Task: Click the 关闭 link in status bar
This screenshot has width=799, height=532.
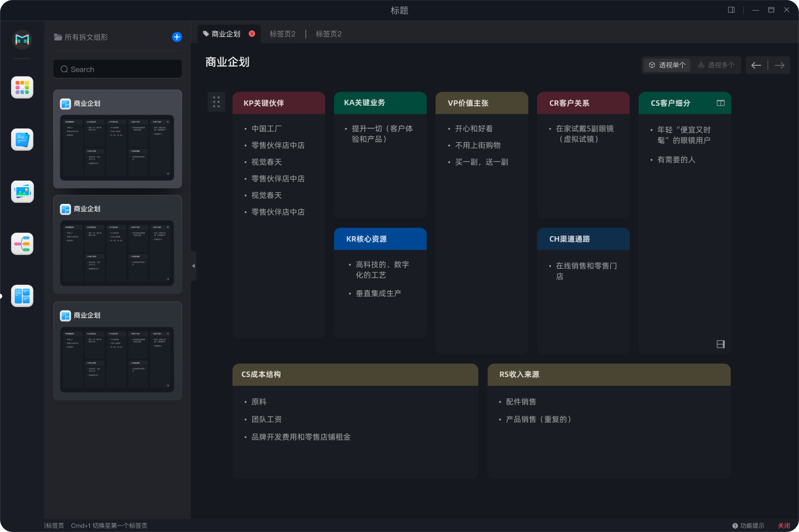Action: (784, 526)
